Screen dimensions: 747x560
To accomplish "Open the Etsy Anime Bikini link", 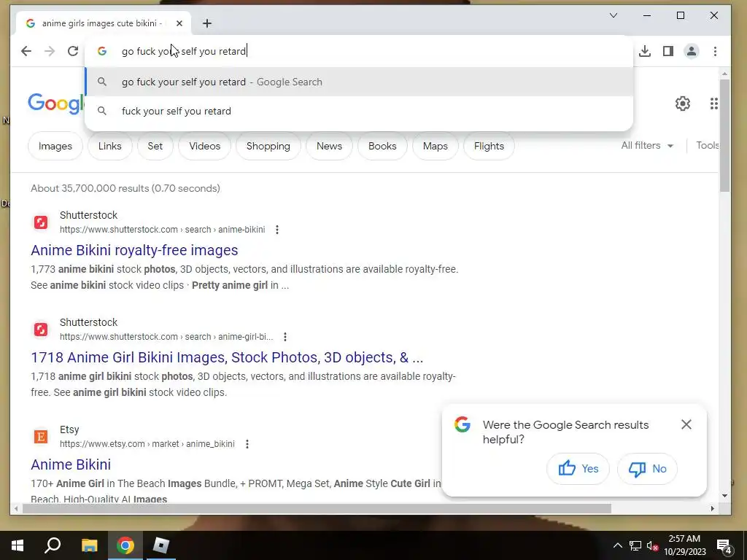I will coord(71,464).
